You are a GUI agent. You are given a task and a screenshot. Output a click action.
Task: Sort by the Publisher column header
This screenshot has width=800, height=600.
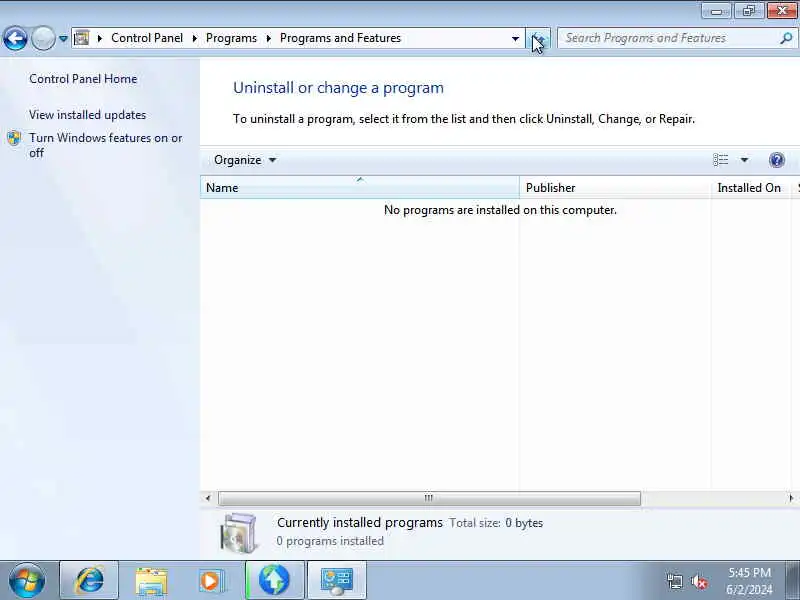click(615, 188)
